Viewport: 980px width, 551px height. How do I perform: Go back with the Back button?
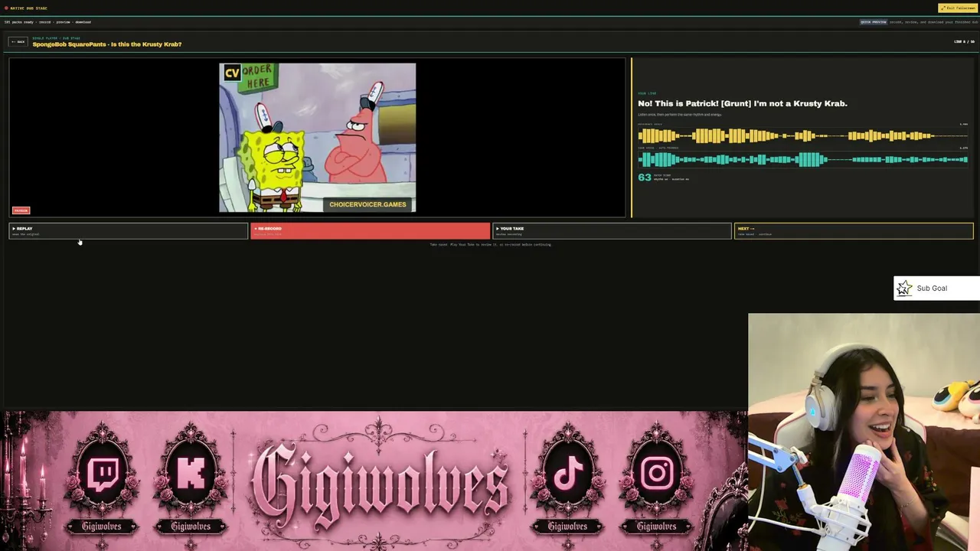[18, 41]
